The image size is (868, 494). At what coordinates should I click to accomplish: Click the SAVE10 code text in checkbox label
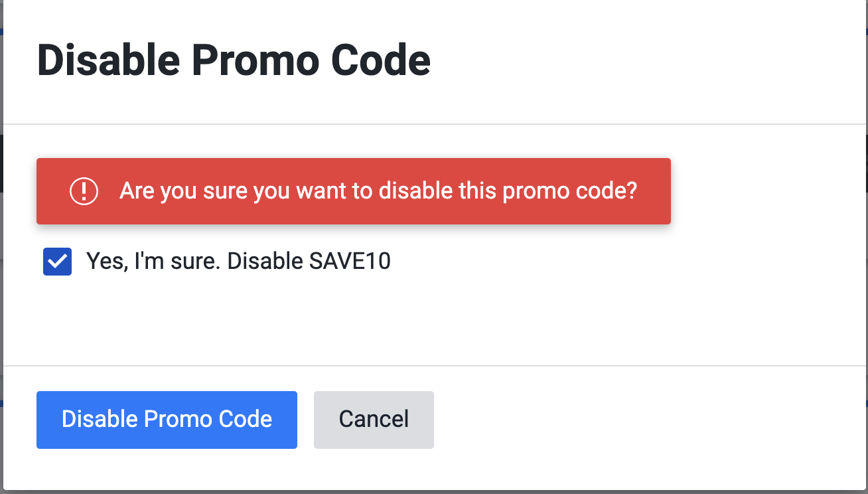tap(350, 262)
